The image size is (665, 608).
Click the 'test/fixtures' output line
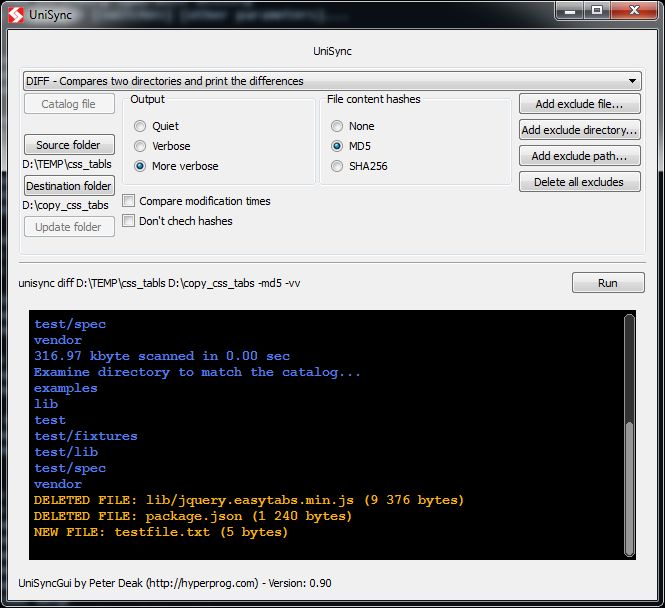point(86,436)
